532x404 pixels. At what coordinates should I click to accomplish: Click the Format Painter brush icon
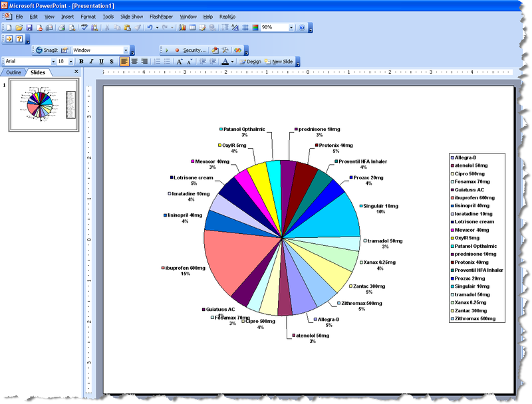[138, 27]
